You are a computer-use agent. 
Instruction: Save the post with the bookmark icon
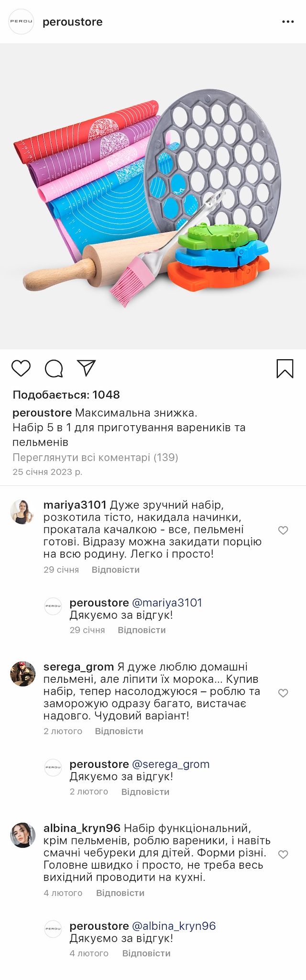(x=285, y=368)
